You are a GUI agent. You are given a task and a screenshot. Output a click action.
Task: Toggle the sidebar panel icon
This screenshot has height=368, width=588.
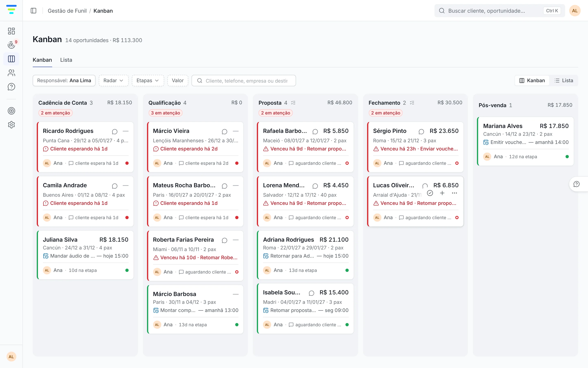click(33, 11)
